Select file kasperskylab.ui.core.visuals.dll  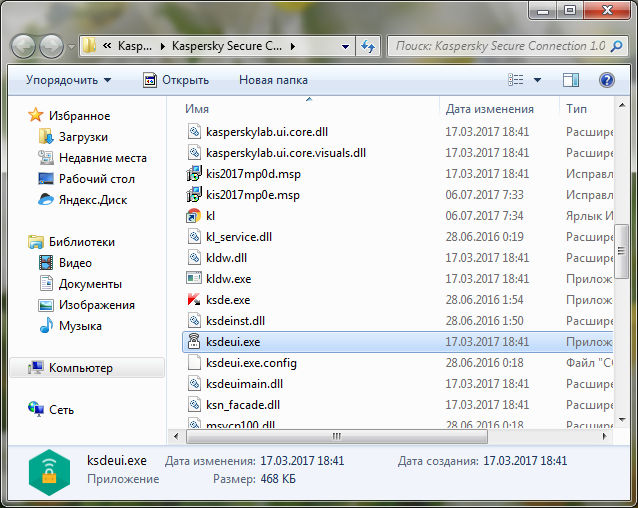point(286,153)
